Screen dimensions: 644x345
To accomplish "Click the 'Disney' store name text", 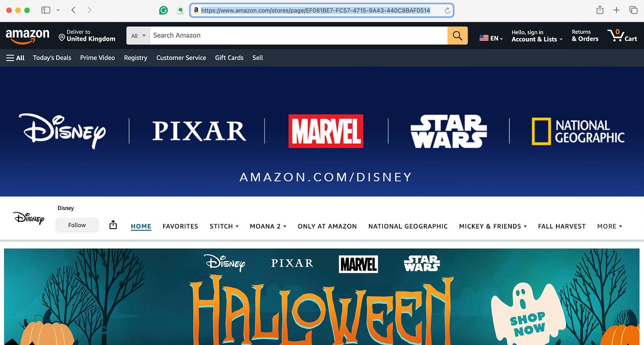I will 65,208.
